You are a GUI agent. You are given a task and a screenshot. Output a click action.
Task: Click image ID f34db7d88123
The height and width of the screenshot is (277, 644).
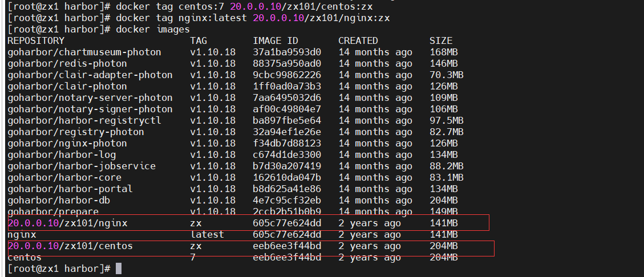(x=287, y=144)
